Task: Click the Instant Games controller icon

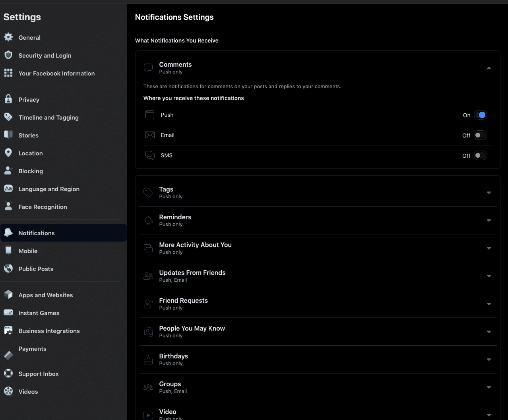Action: [x=8, y=313]
